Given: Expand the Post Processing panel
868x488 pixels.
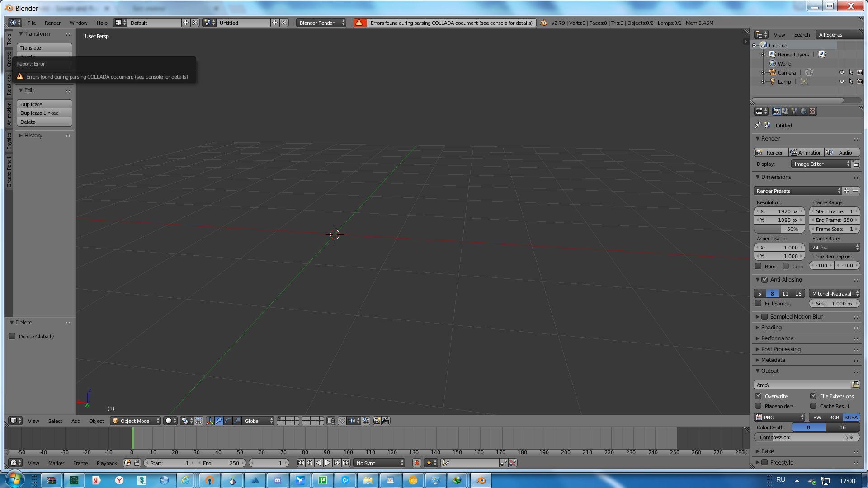Looking at the screenshot, I should click(780, 349).
